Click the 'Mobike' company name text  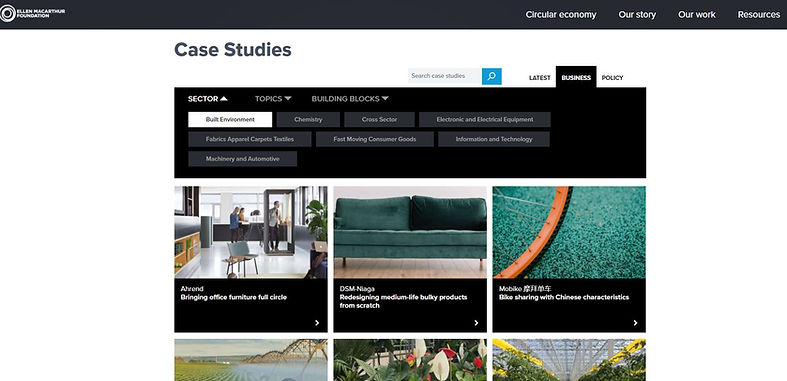coord(525,289)
